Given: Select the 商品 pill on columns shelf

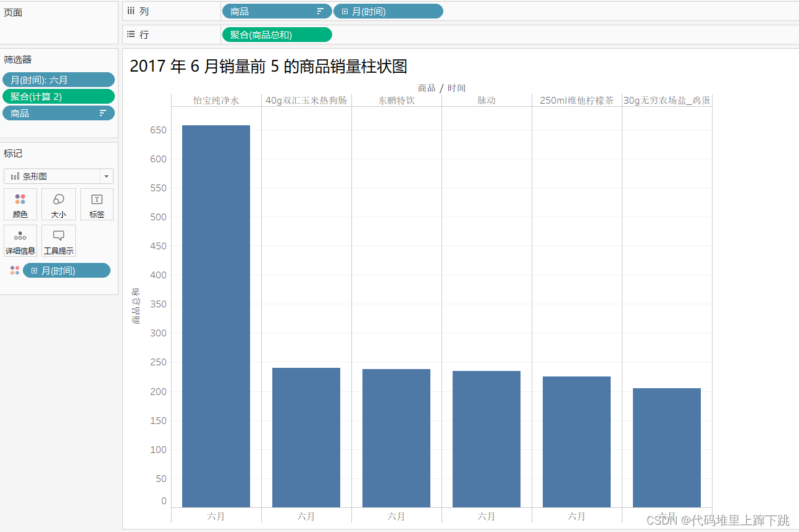Looking at the screenshot, I should pos(277,11).
